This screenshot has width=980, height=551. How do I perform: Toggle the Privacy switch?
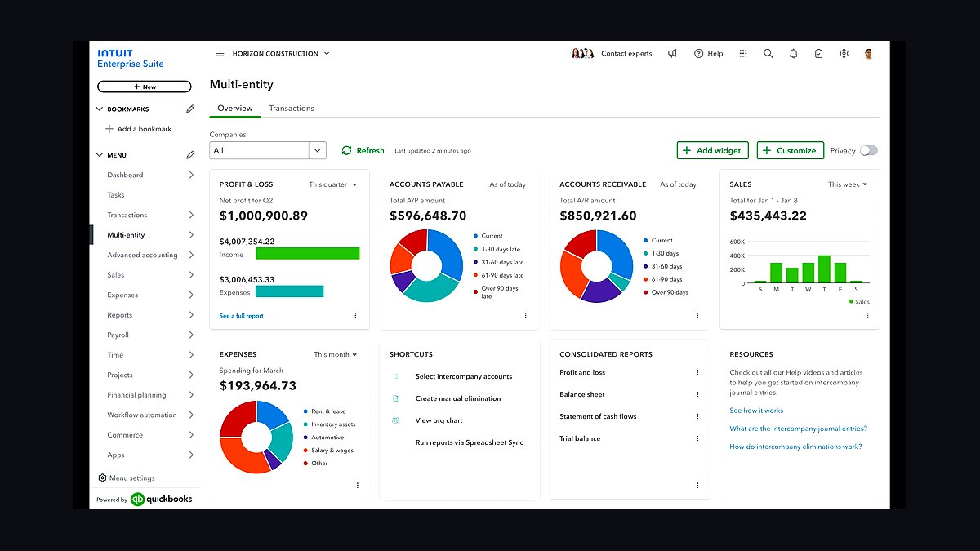tap(869, 150)
